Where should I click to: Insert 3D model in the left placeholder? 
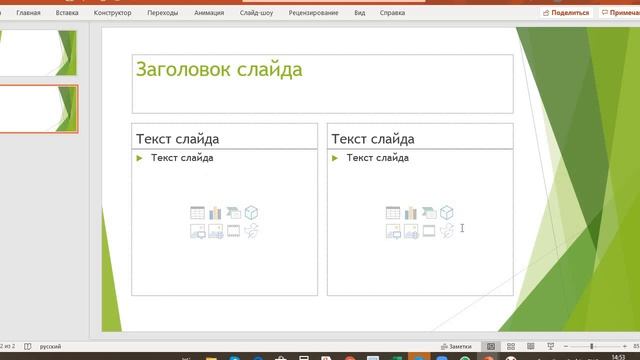point(251,213)
